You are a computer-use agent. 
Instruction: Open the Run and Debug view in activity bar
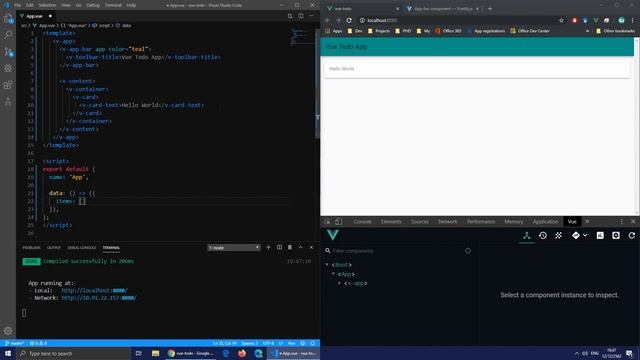8,68
